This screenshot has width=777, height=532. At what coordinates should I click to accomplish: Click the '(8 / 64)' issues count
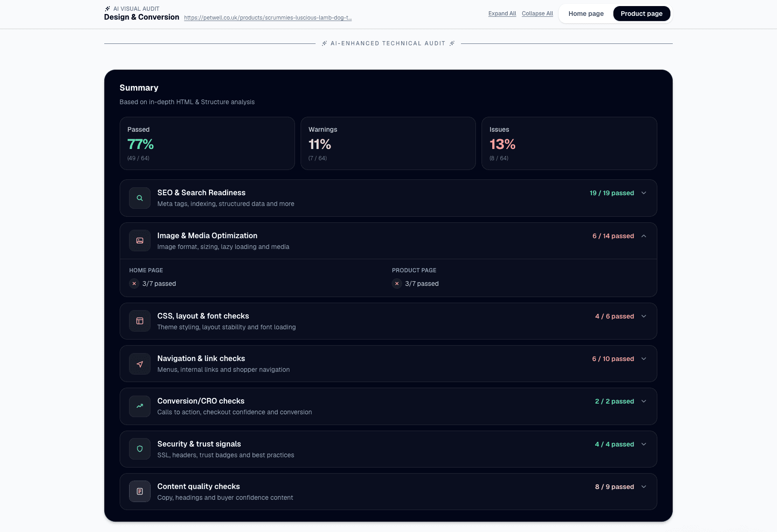pos(499,158)
